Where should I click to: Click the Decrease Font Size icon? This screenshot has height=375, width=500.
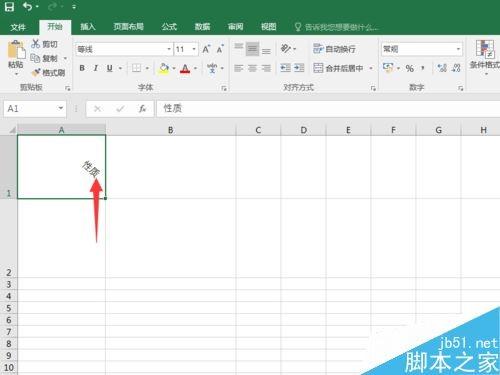[x=220, y=49]
